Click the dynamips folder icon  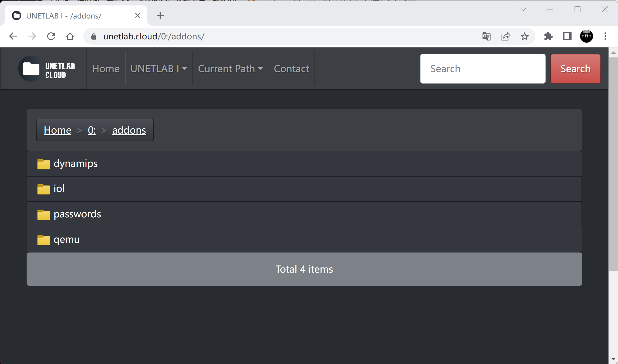pyautogui.click(x=43, y=164)
